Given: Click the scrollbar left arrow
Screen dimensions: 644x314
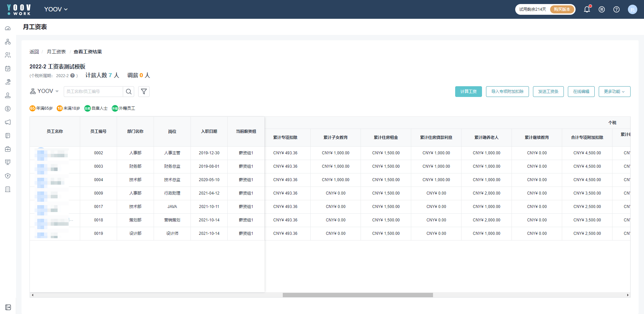Looking at the screenshot, I should coord(33,295).
